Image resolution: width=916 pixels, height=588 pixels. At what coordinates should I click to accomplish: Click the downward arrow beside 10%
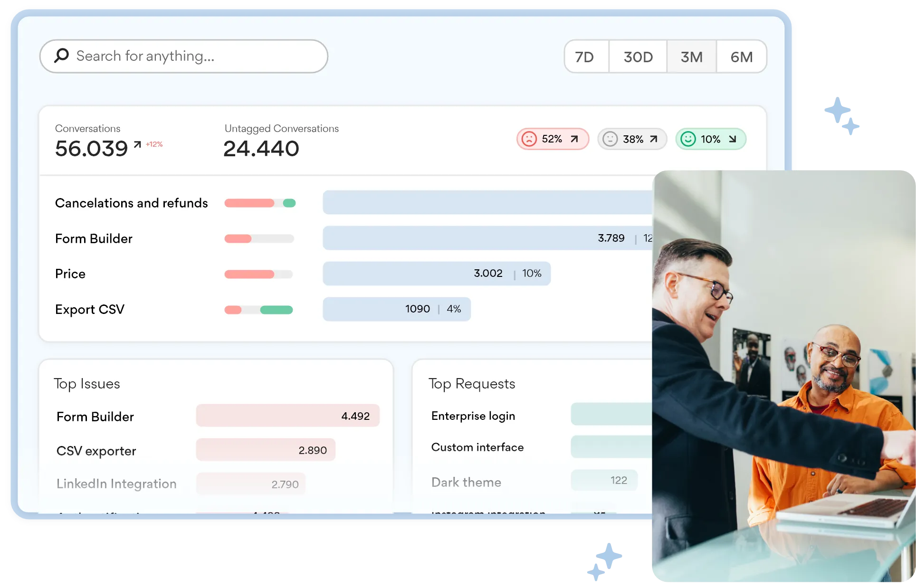pyautogui.click(x=732, y=139)
